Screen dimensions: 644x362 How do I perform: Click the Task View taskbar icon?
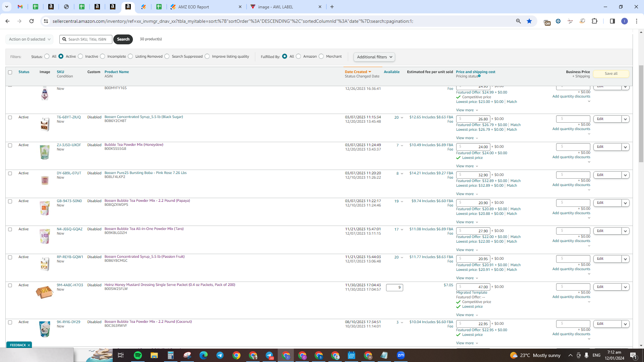coord(121,355)
